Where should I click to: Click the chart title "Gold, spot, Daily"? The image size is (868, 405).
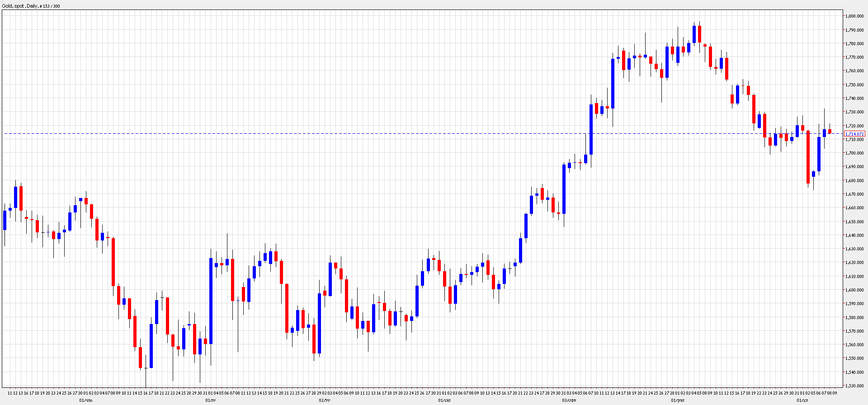pyautogui.click(x=20, y=6)
